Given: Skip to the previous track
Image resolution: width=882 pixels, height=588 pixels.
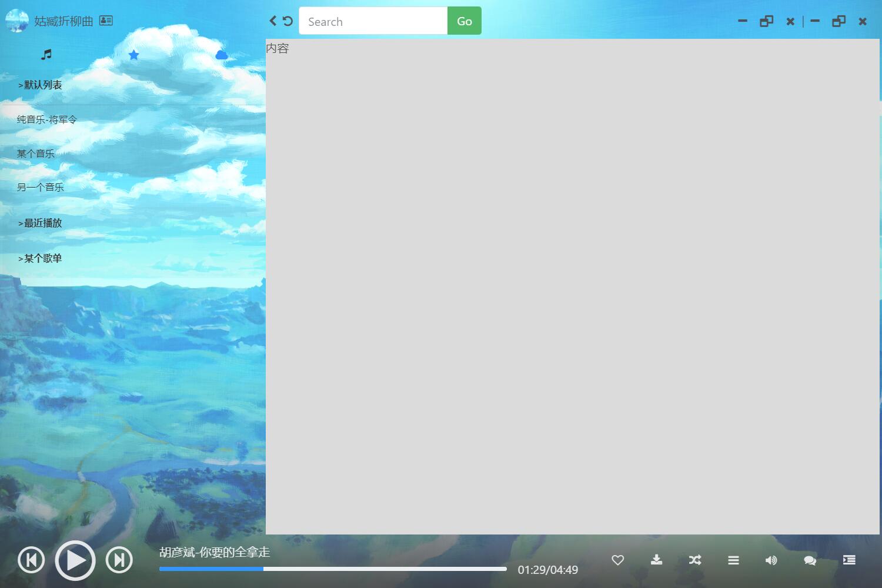Looking at the screenshot, I should [31, 560].
